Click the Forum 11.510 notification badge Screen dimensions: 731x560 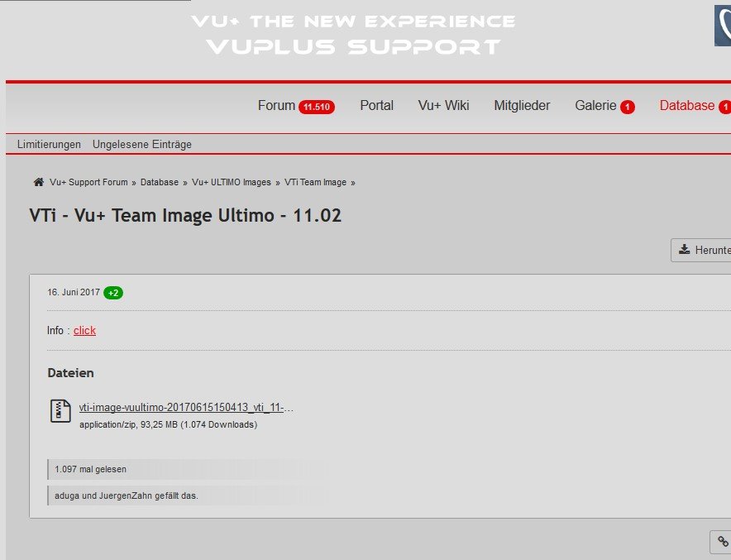pyautogui.click(x=317, y=107)
